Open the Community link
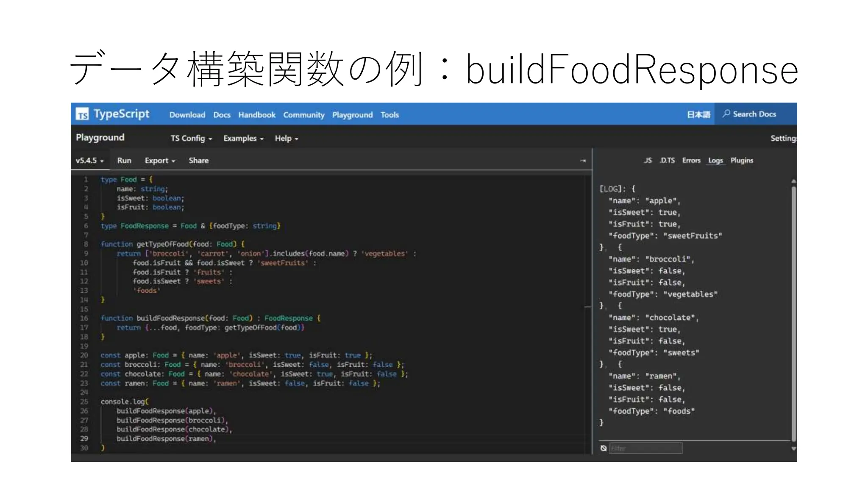Viewport: 868px width, 488px height. (x=304, y=115)
